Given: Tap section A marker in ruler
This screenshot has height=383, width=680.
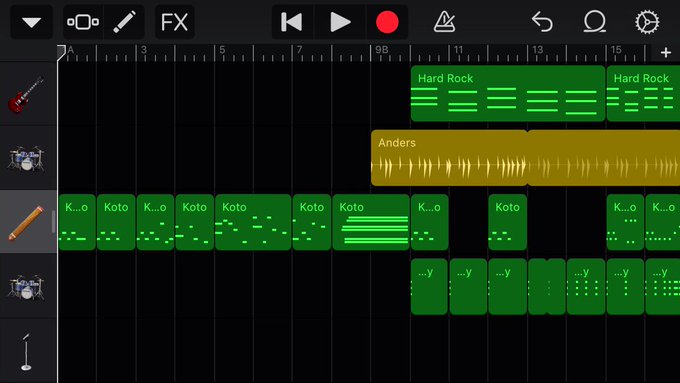Looking at the screenshot, I should [71, 50].
